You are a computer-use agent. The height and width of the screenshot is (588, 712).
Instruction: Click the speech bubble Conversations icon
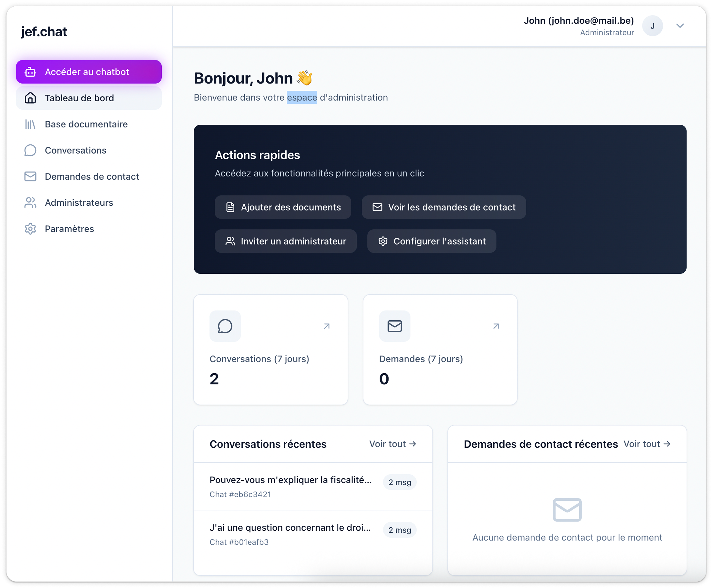(x=31, y=150)
